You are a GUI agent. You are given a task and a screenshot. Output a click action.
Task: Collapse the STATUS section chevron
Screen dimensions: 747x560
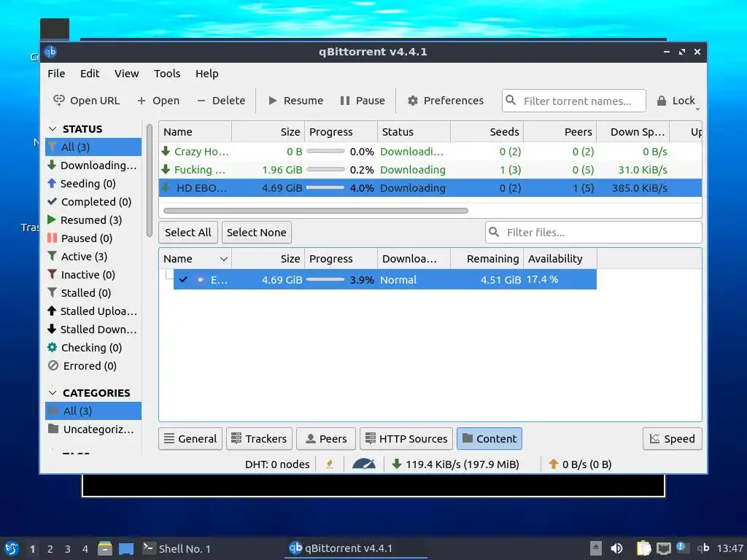(53, 129)
